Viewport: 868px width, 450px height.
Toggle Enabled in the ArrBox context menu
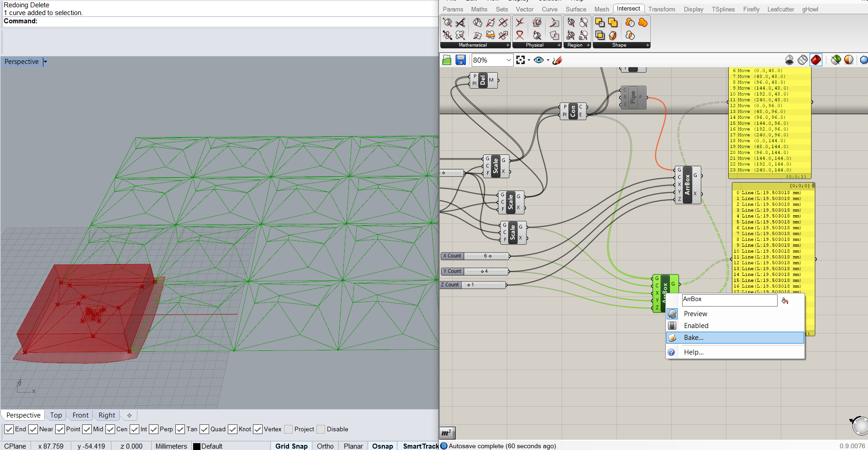735,326
